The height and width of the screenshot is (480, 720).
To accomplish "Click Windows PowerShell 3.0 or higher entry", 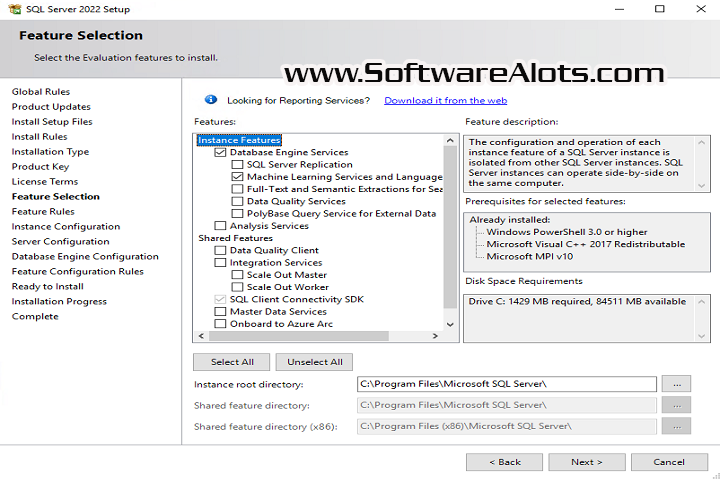I will pos(567,232).
